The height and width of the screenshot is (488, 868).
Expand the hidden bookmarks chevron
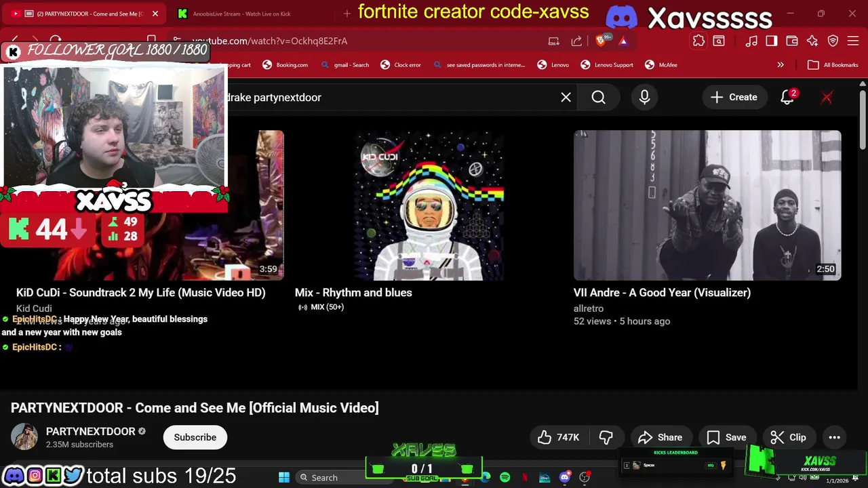pos(781,65)
